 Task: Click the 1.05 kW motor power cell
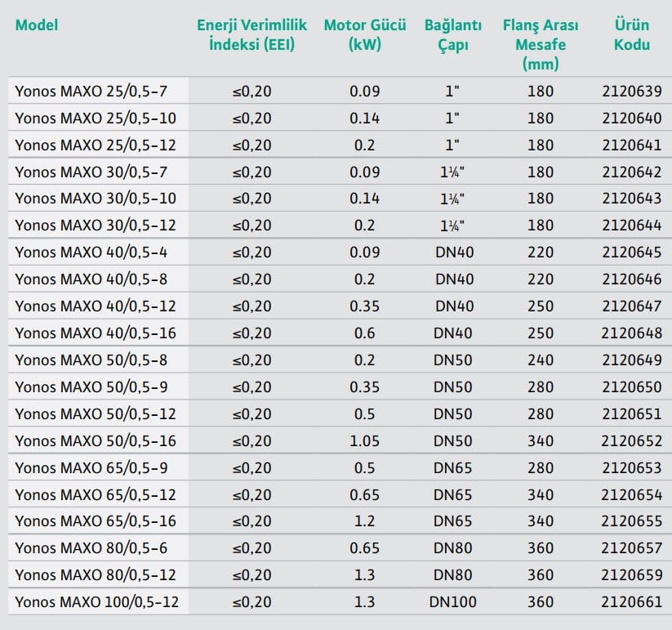click(x=365, y=441)
